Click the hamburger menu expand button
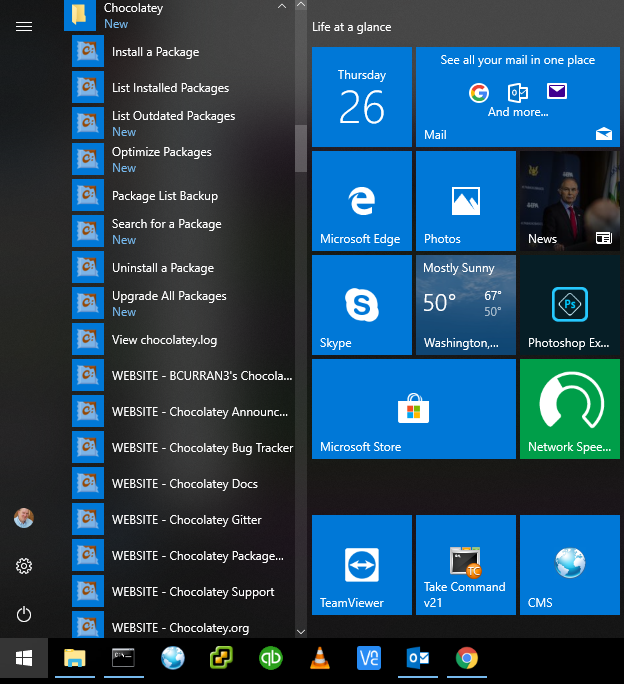Viewport: 624px width, 684px height. tap(24, 27)
